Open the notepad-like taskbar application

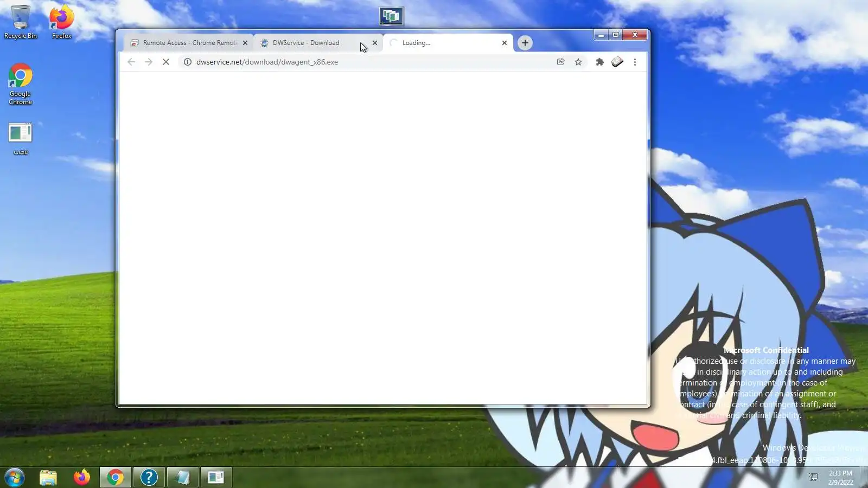pos(183,477)
